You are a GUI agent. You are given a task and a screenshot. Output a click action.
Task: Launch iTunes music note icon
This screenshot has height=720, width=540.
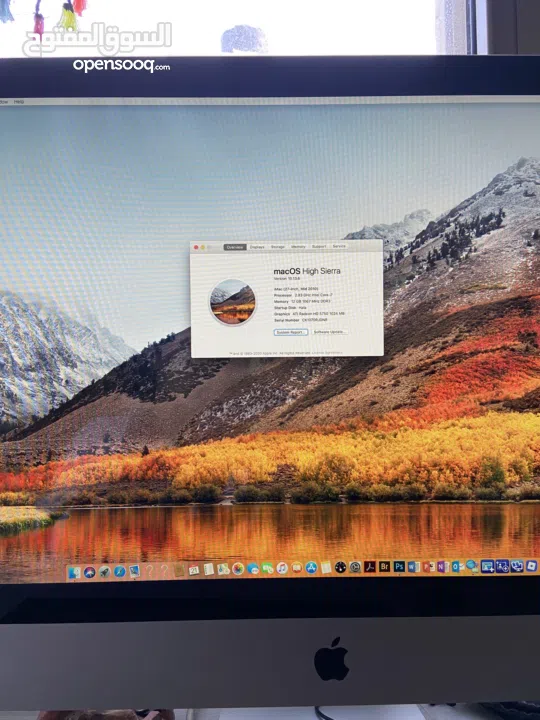click(282, 568)
